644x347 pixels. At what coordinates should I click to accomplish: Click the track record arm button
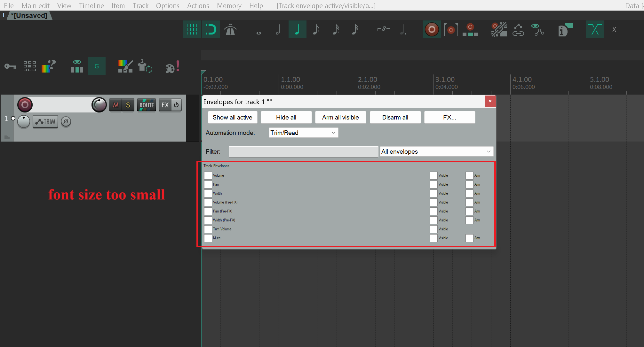point(25,105)
